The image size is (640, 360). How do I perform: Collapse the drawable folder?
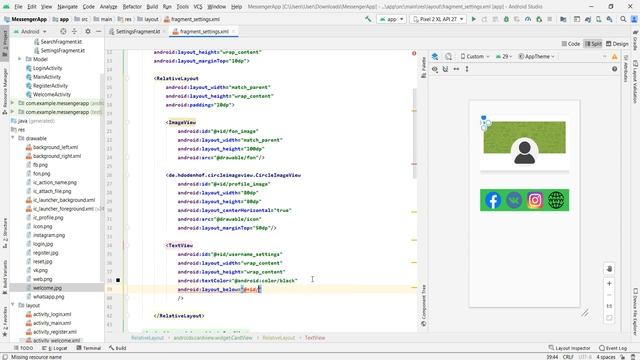(13, 138)
